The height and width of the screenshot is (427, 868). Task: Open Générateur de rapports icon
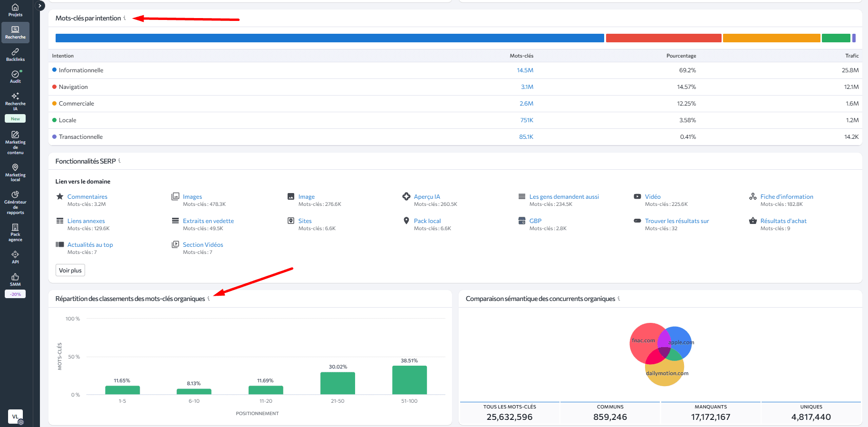(15, 202)
